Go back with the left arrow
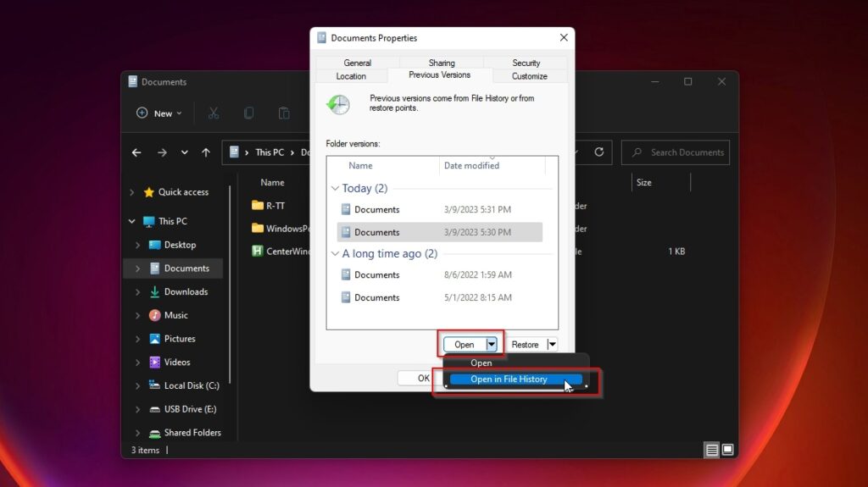The width and height of the screenshot is (868, 487). coord(136,152)
